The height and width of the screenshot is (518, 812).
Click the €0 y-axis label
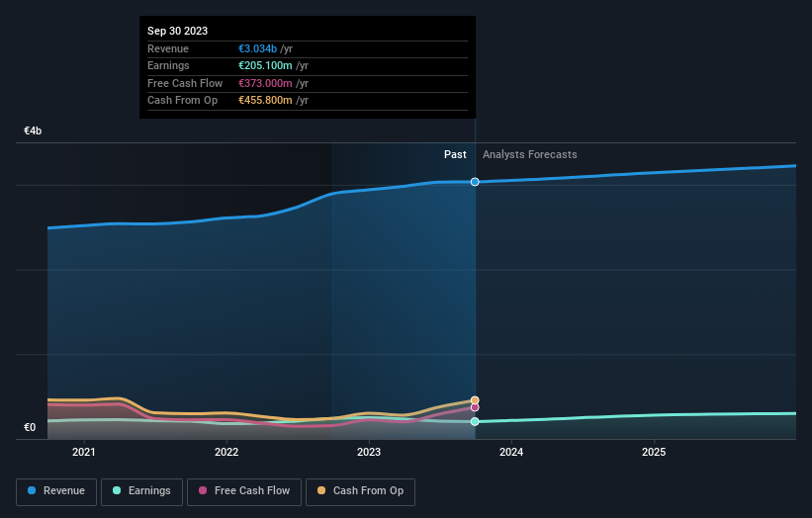point(30,427)
